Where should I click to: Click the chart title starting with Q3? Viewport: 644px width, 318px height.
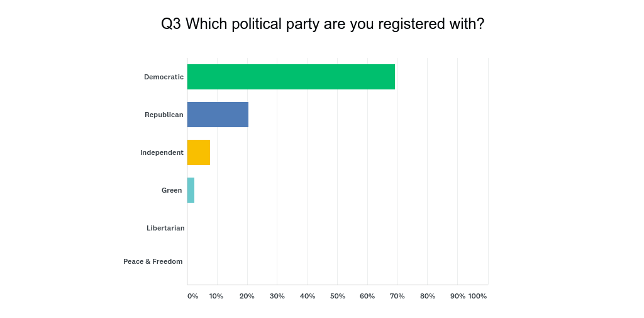click(x=323, y=24)
